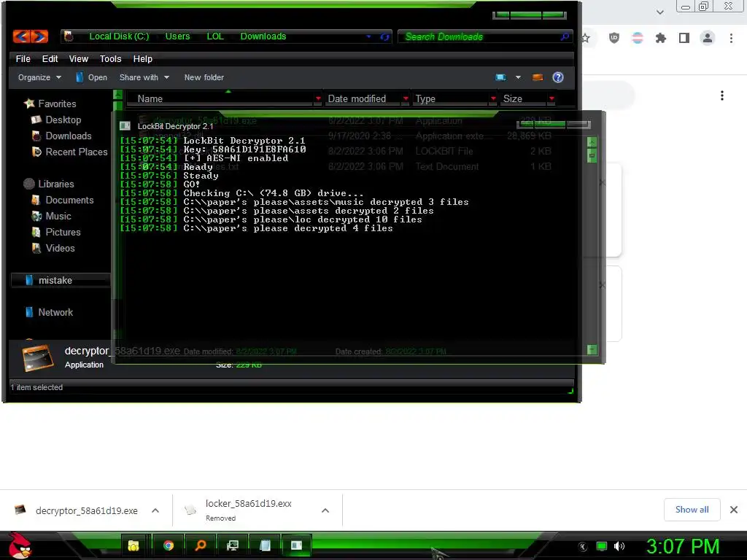
Task: Open the Chrome extensions puzzle icon
Action: (660, 38)
